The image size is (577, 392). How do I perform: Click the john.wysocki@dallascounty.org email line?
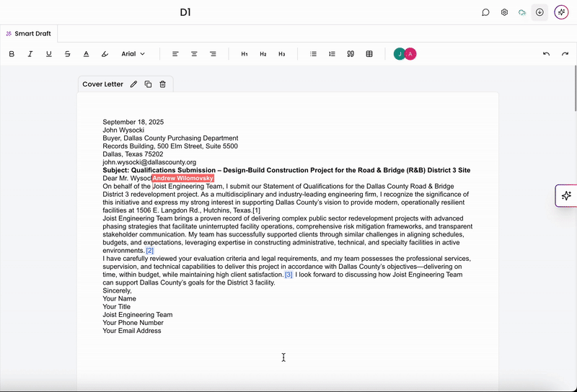coord(149,162)
